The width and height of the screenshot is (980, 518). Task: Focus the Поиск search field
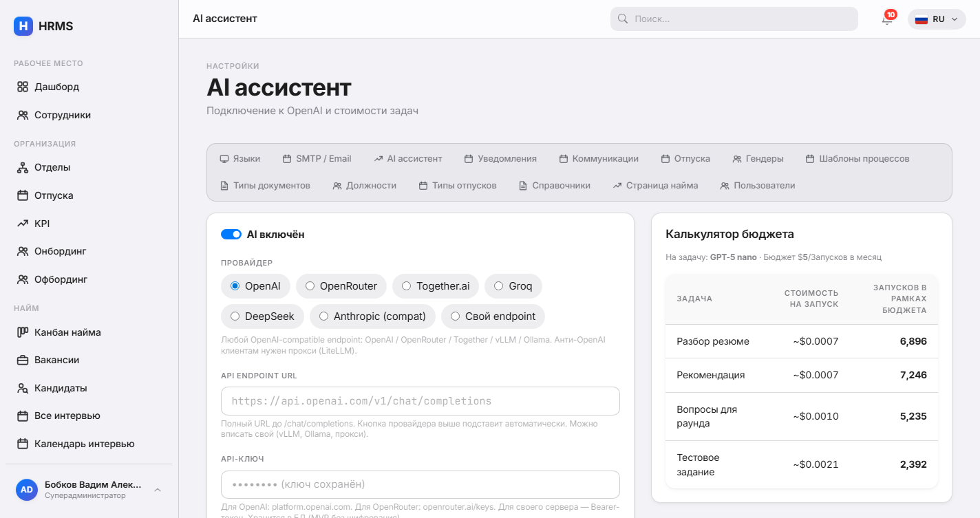pyautogui.click(x=734, y=19)
